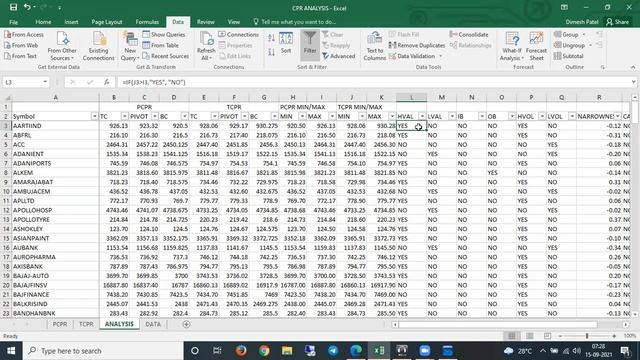
Task: Click the Connections button in the ribbon
Action: 238,35
